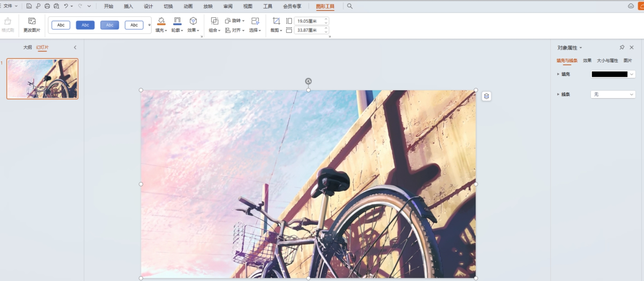Open the Undo history dropdown arrow
Viewport: 644px width, 281px height.
point(72,6)
